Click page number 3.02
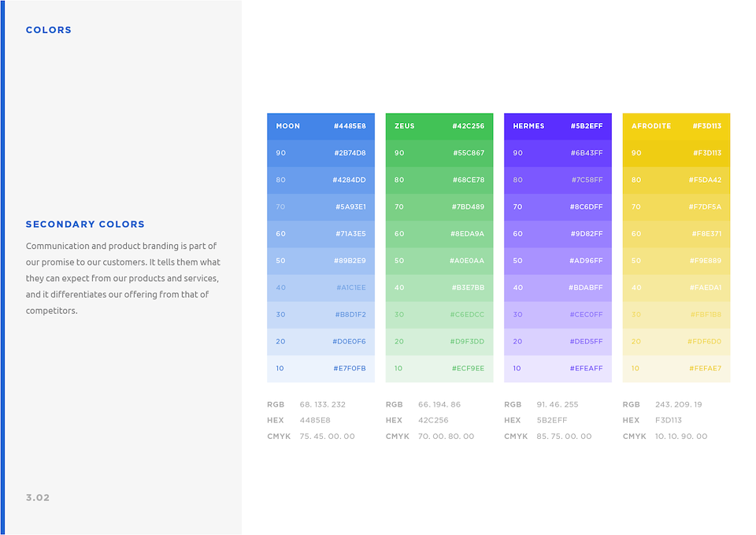The image size is (756, 535). 38,498
